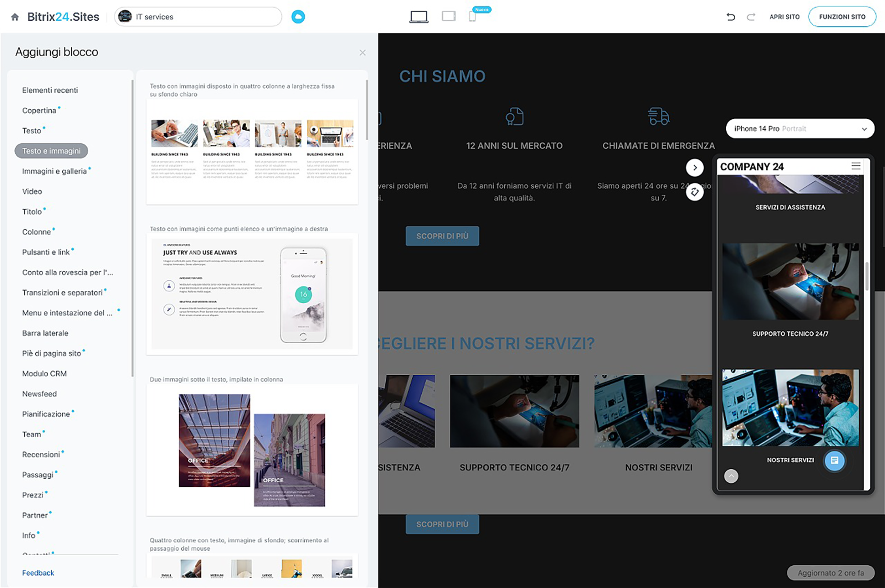Click the blue cloud publish icon

tap(298, 17)
